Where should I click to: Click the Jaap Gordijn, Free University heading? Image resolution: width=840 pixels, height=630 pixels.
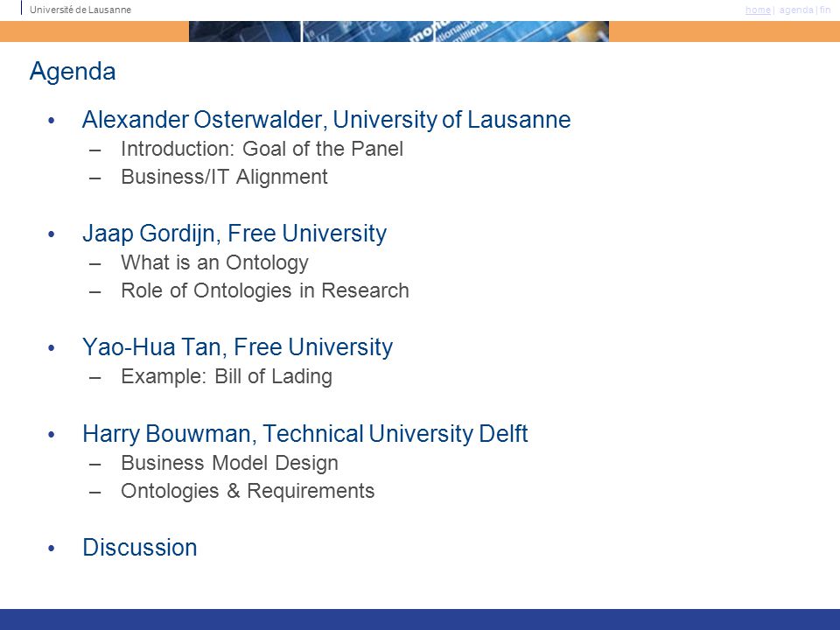point(234,234)
